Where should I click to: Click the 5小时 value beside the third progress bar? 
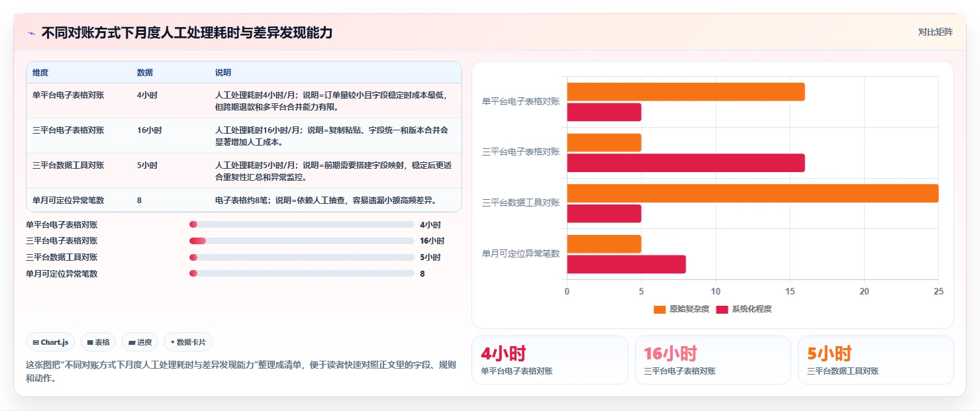[430, 257]
